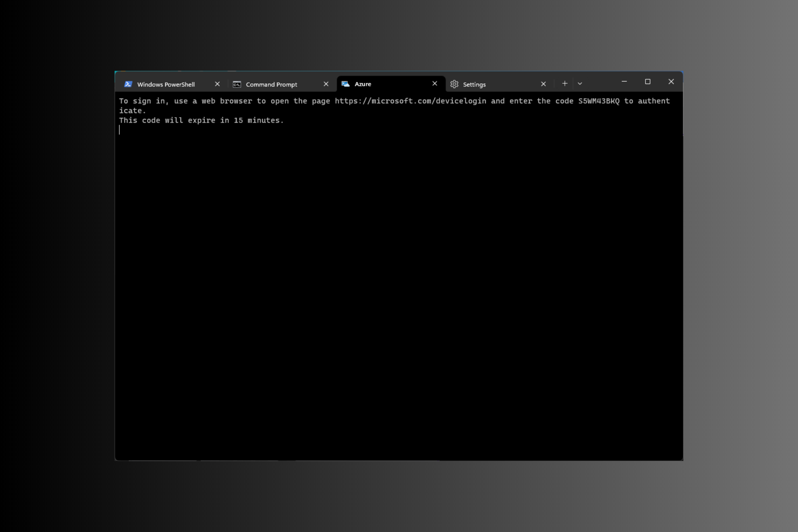Image resolution: width=798 pixels, height=532 pixels.
Task: Close the Command Prompt tab
Action: pyautogui.click(x=326, y=84)
